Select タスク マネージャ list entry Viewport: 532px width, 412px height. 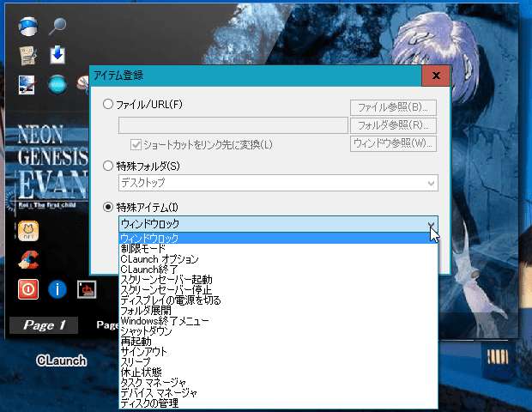[278, 383]
